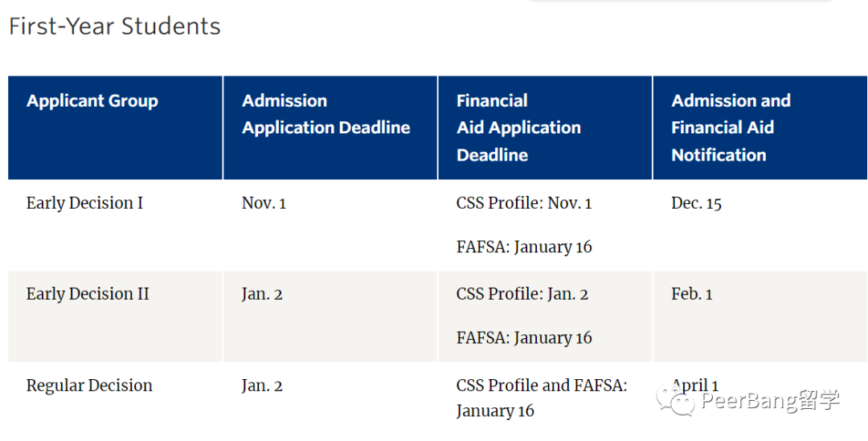Click FAFSA: January 16 under Early Decision II

coord(524,337)
